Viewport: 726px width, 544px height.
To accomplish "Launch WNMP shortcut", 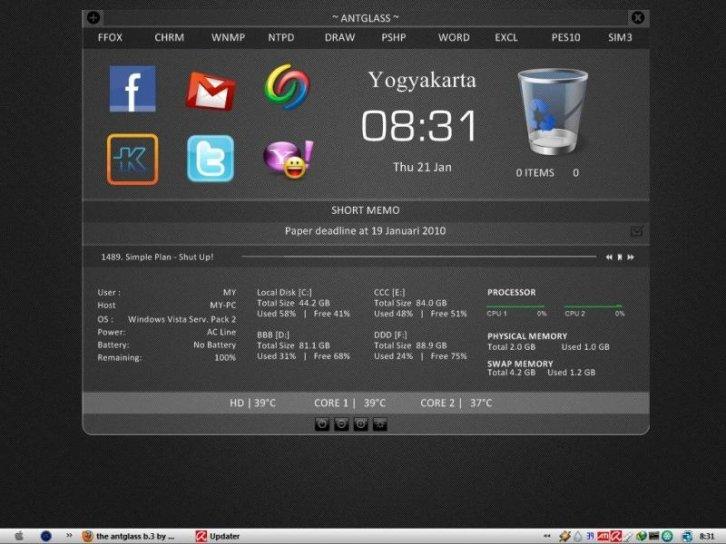I will click(x=228, y=38).
